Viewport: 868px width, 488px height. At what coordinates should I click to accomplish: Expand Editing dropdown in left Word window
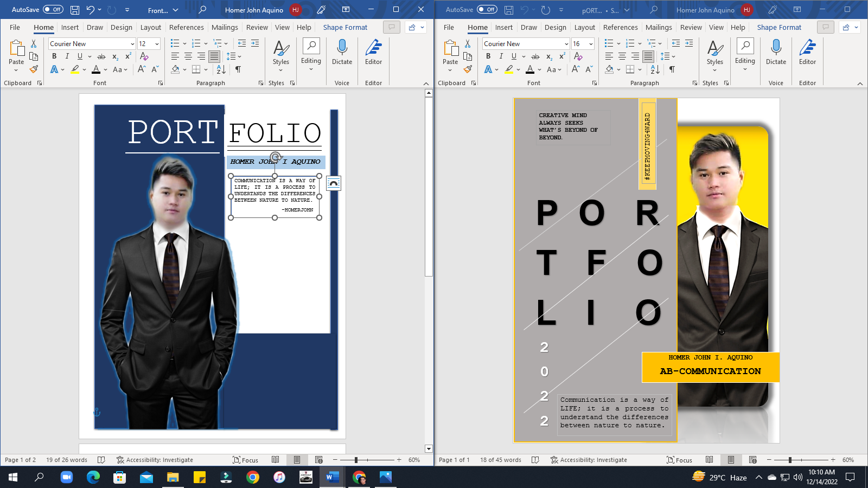(x=311, y=54)
